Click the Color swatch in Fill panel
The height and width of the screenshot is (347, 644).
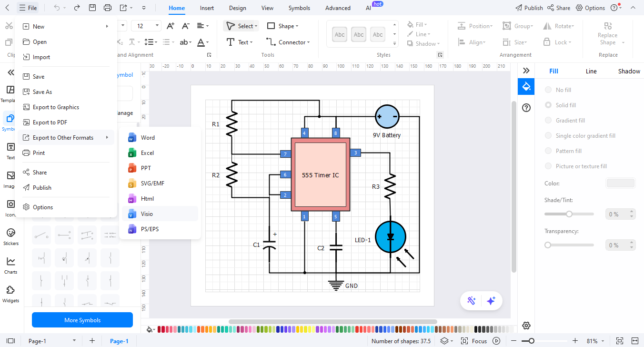[620, 183]
